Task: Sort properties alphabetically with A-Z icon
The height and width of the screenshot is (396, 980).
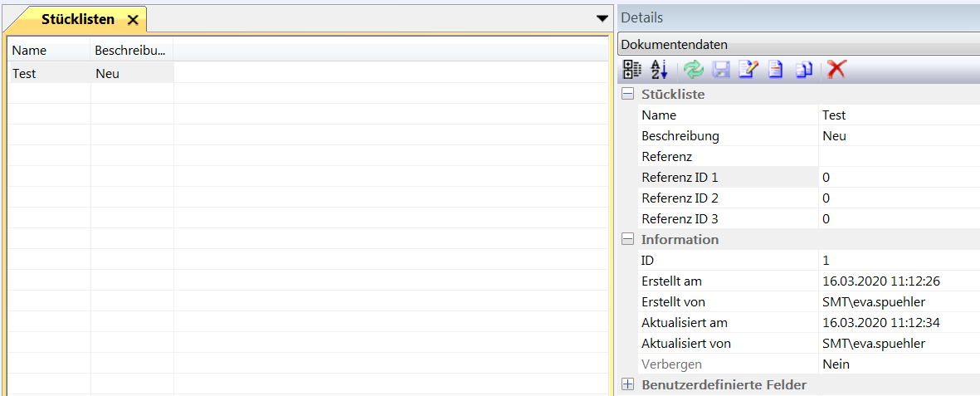Action: [x=659, y=71]
